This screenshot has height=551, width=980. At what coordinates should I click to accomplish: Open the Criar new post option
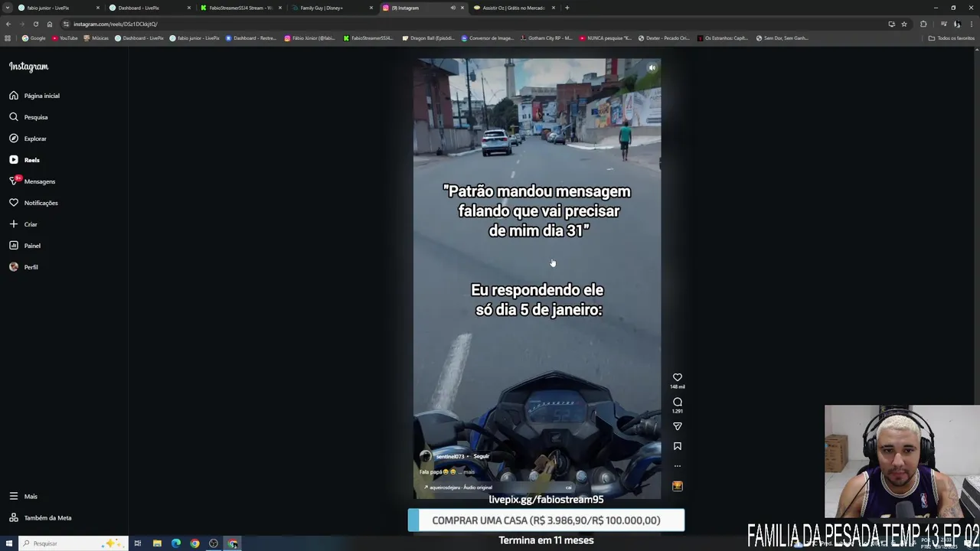23,224
